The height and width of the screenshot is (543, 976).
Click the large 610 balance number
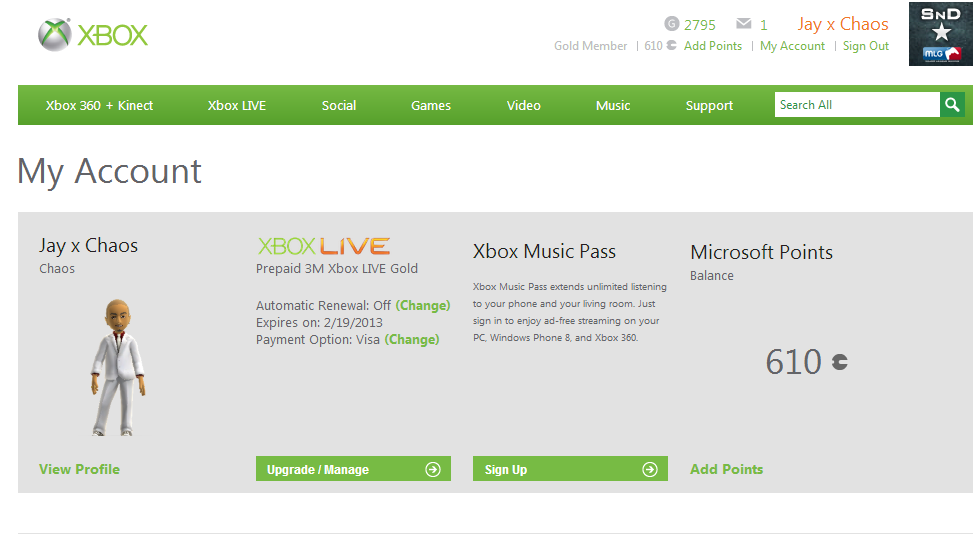click(794, 362)
